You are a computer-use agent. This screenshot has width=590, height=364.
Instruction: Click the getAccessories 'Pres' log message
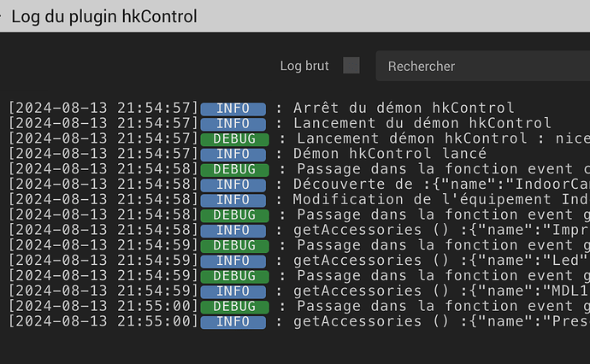click(442, 321)
